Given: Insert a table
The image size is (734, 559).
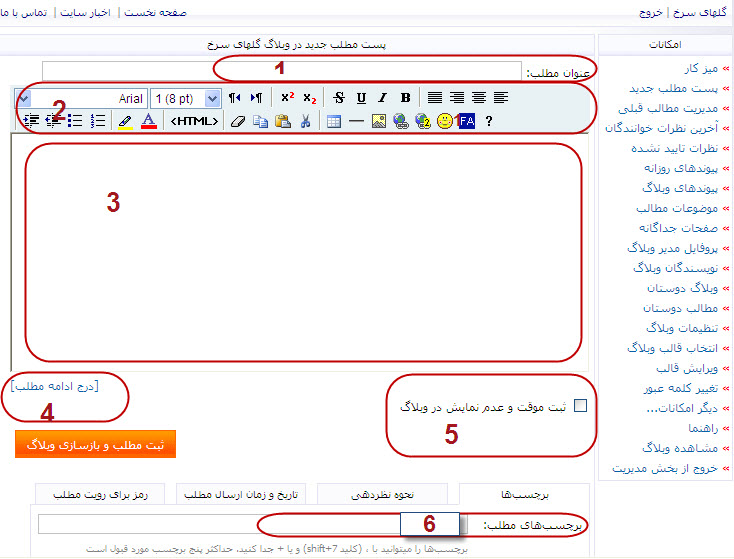Looking at the screenshot, I should pyautogui.click(x=334, y=121).
